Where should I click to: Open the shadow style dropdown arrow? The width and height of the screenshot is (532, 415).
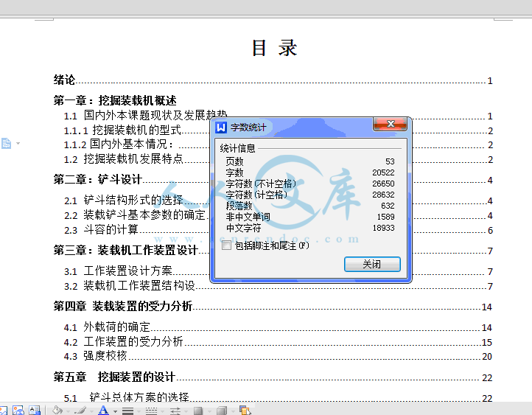coord(209,411)
